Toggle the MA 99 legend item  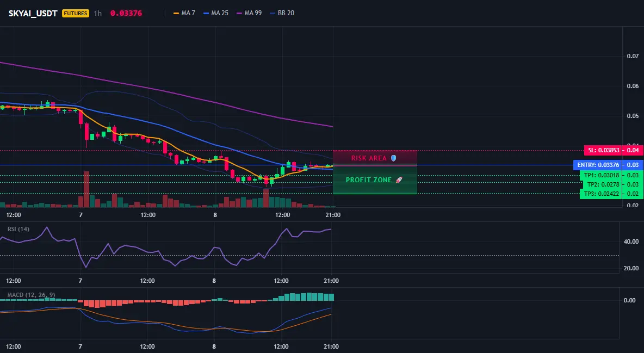tap(249, 13)
